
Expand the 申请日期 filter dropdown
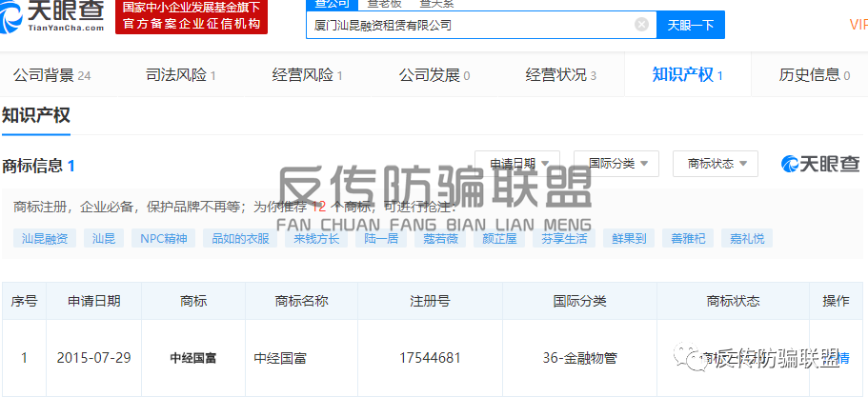pos(517,164)
